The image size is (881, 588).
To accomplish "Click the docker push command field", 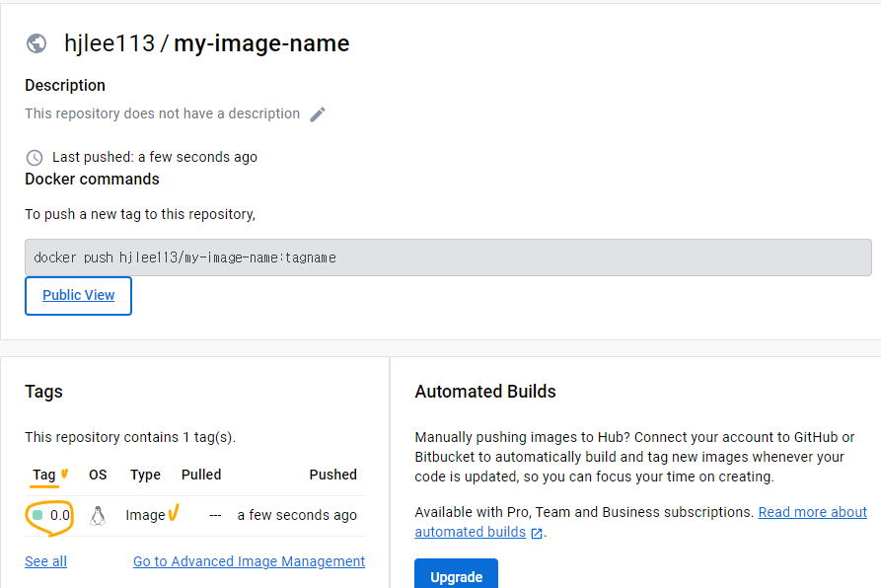I will pos(448,257).
